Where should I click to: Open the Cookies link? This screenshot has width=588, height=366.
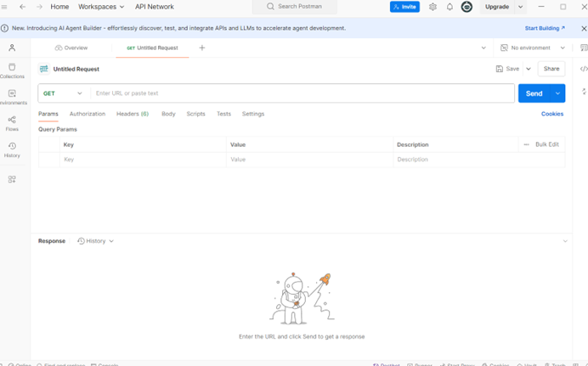[x=552, y=114]
